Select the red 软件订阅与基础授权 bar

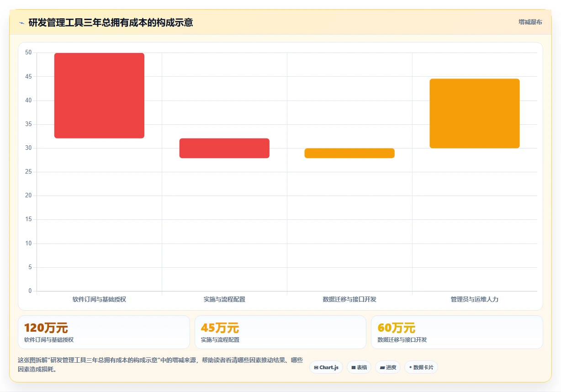(x=99, y=95)
